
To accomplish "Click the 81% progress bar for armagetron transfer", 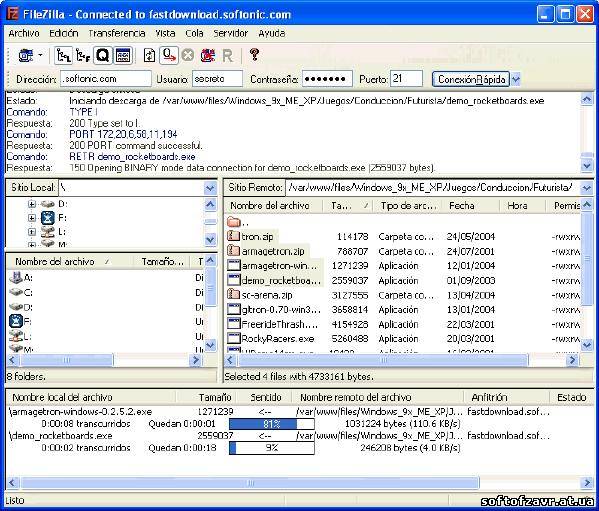I will [272, 424].
